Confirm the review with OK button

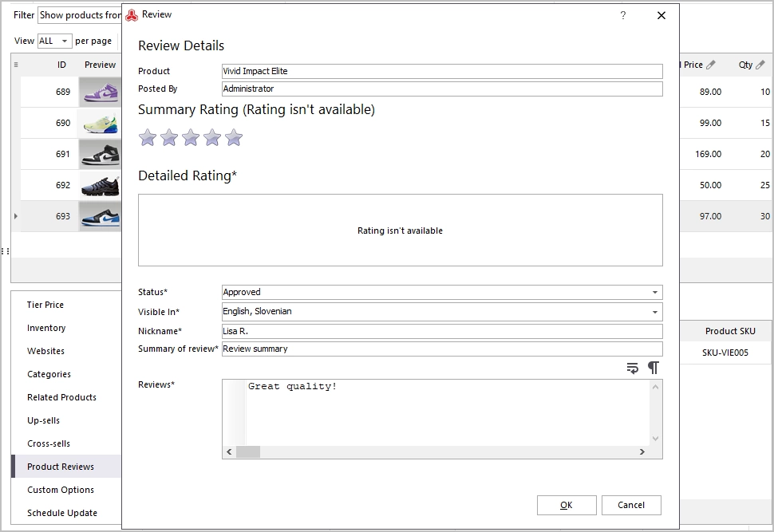point(567,505)
